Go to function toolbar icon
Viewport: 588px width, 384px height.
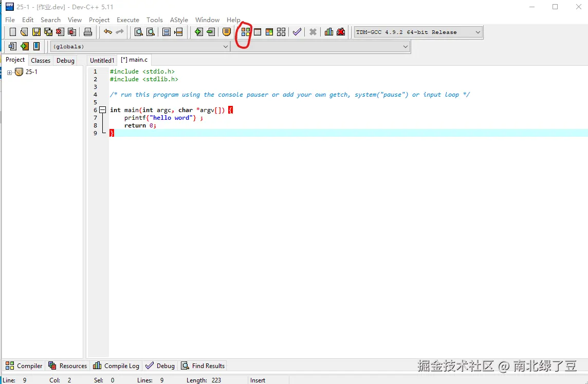click(x=167, y=32)
